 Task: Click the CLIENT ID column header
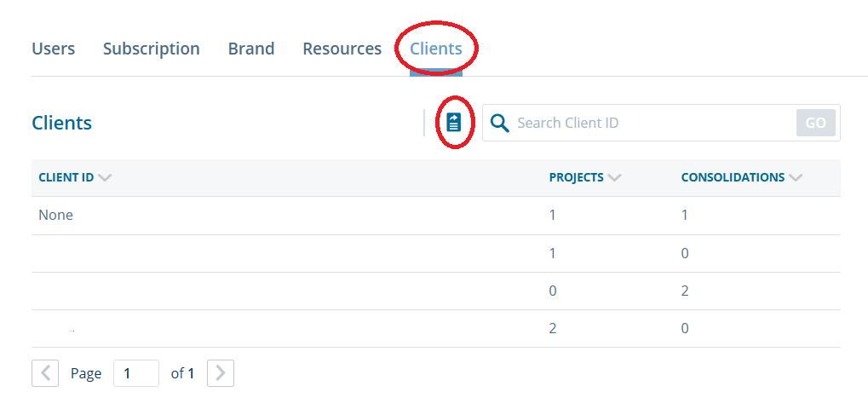pyautogui.click(x=66, y=178)
